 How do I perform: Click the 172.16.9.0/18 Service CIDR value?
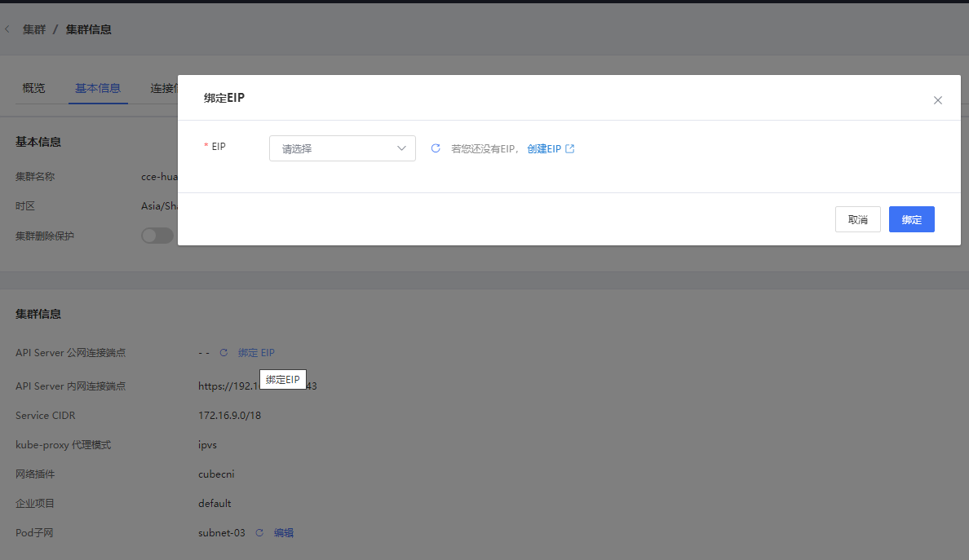point(229,416)
